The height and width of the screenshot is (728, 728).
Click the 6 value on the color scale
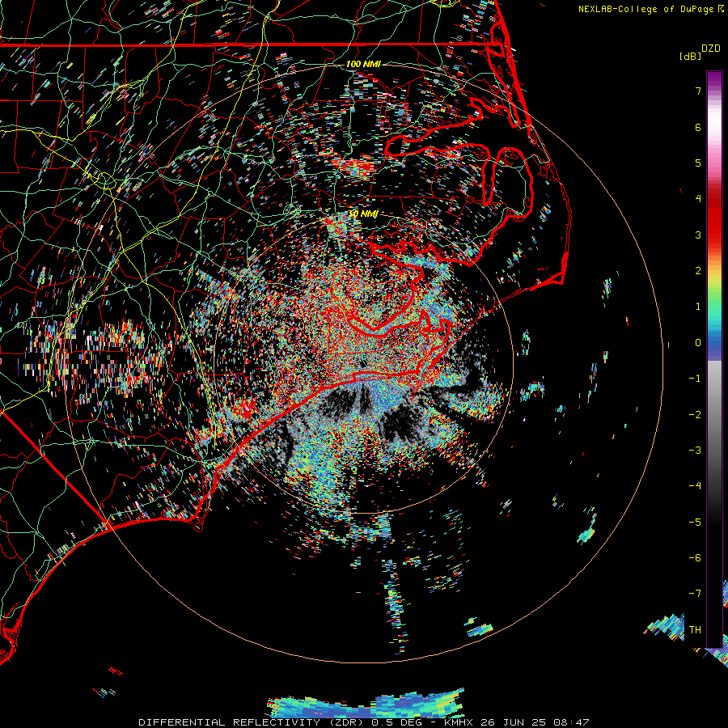(698, 127)
